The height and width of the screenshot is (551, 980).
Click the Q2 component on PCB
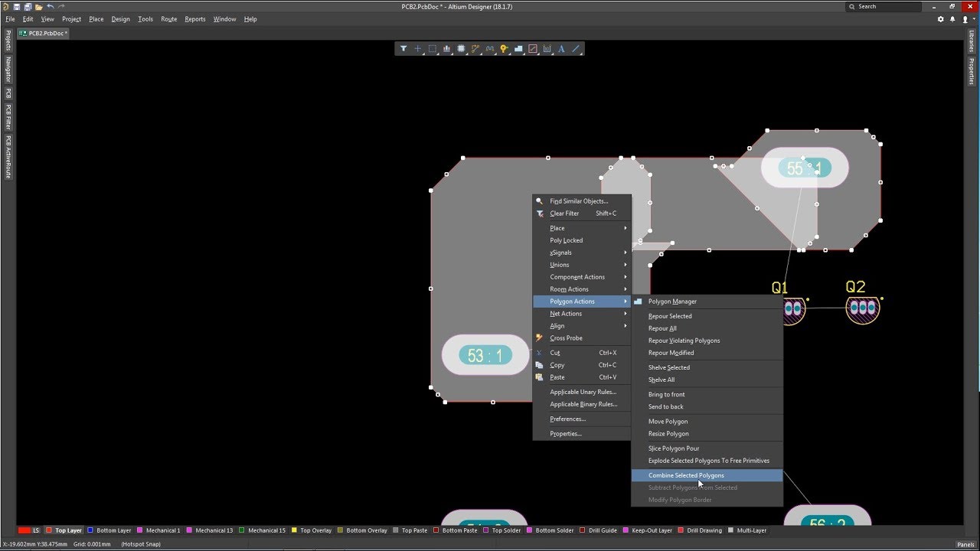pyautogui.click(x=863, y=308)
